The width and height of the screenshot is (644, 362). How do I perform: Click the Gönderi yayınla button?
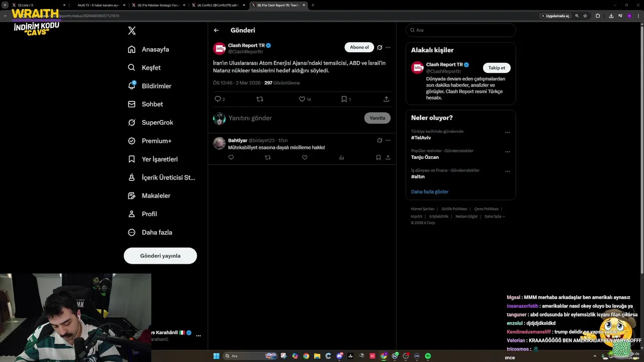click(160, 255)
